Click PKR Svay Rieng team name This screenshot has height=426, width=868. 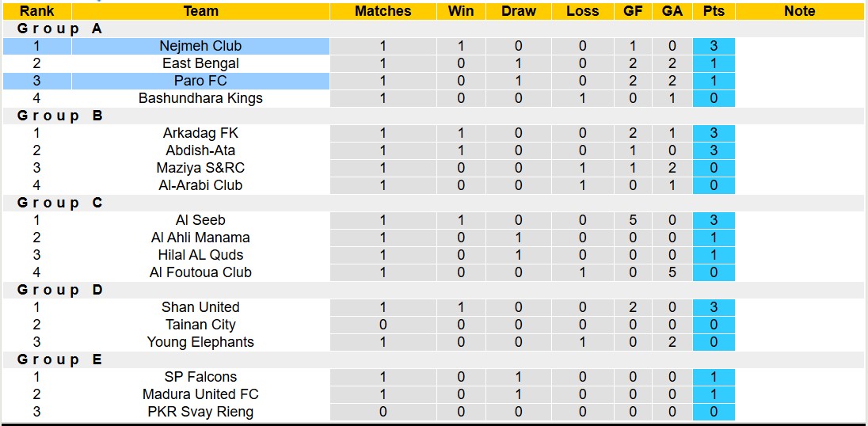pyautogui.click(x=200, y=412)
